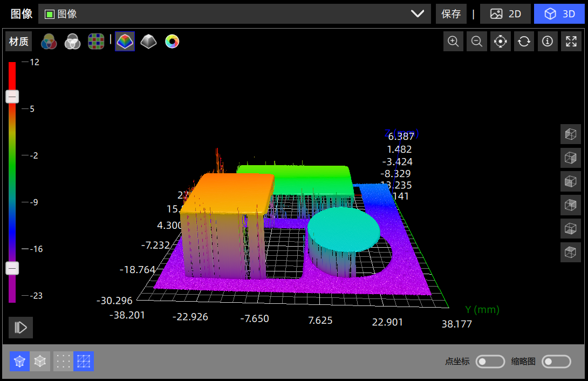Switch to the 2D view tab

pyautogui.click(x=505, y=14)
